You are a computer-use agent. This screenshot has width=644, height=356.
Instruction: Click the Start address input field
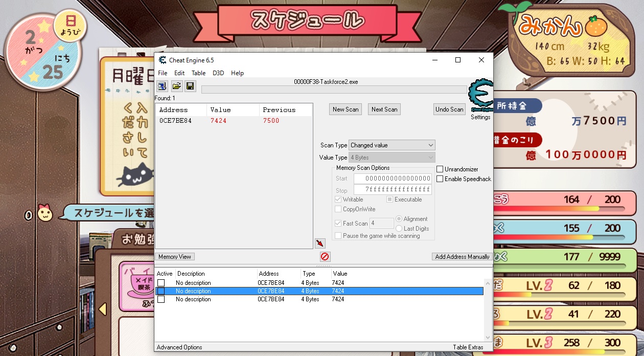tap(393, 179)
